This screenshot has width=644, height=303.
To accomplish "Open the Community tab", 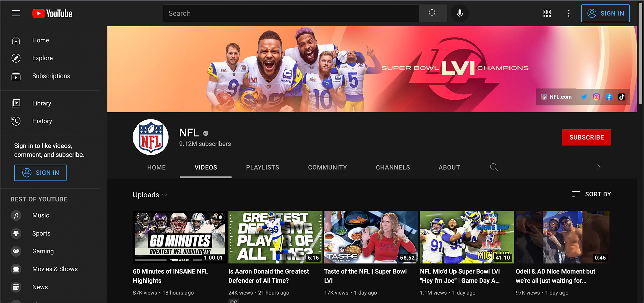I will tap(327, 167).
